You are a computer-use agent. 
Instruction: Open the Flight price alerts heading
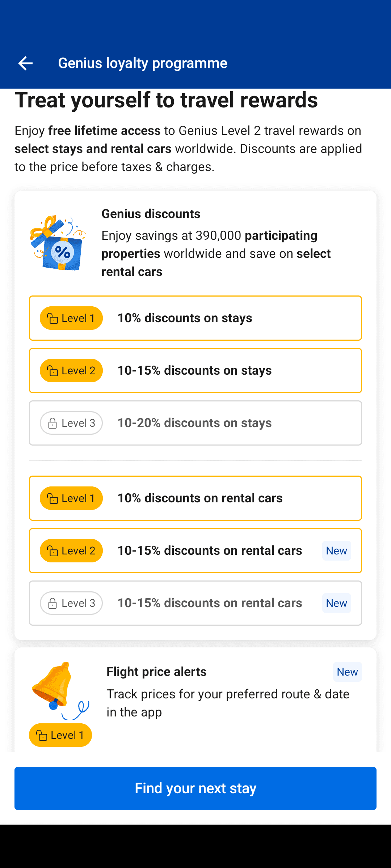click(156, 672)
